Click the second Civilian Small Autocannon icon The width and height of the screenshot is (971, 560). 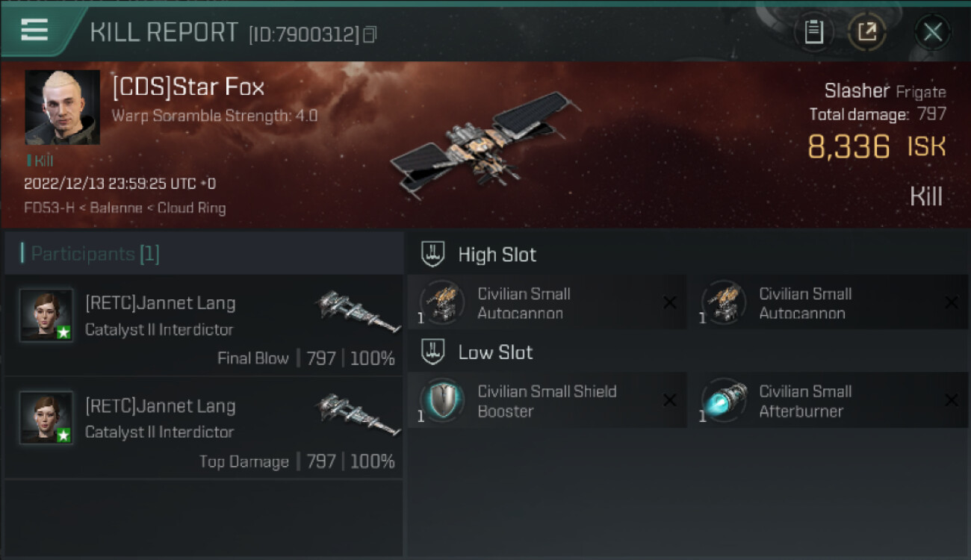pyautogui.click(x=723, y=302)
